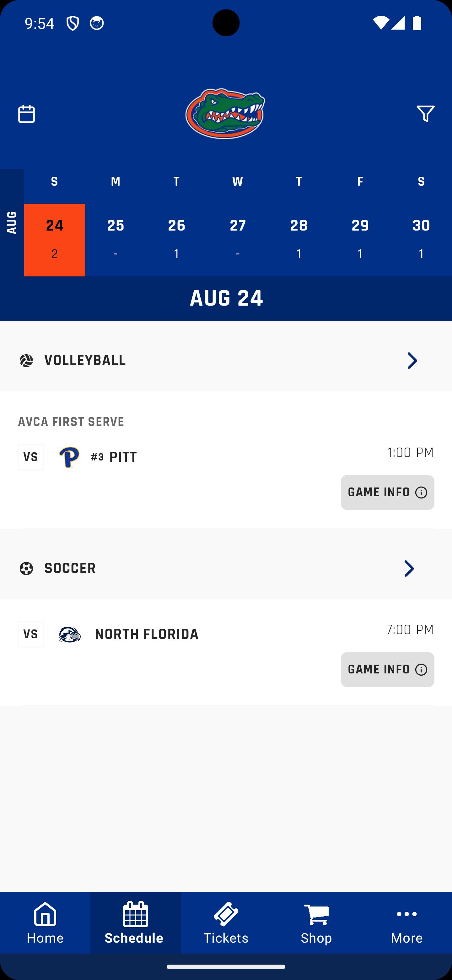
Task: Tap the Pitt team logo
Action: (69, 457)
